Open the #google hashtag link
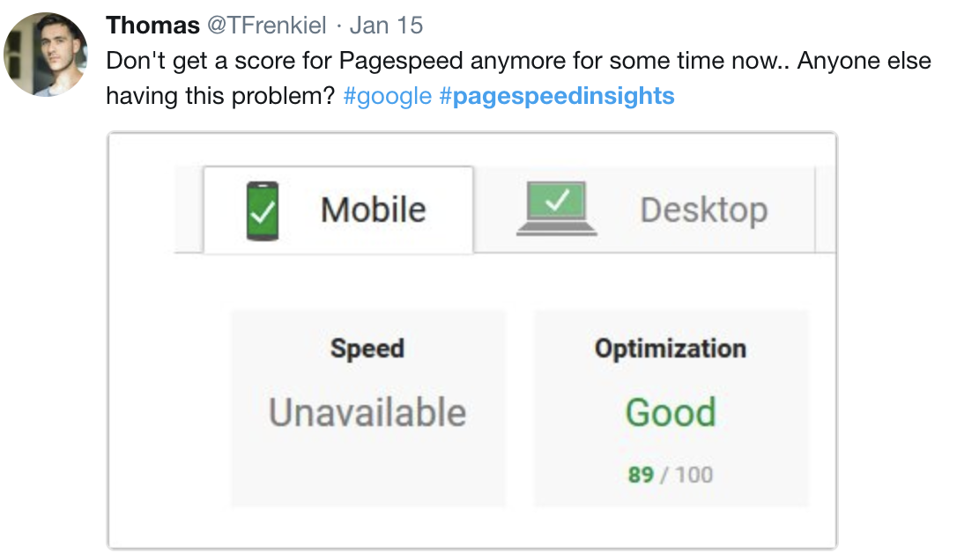 (388, 96)
